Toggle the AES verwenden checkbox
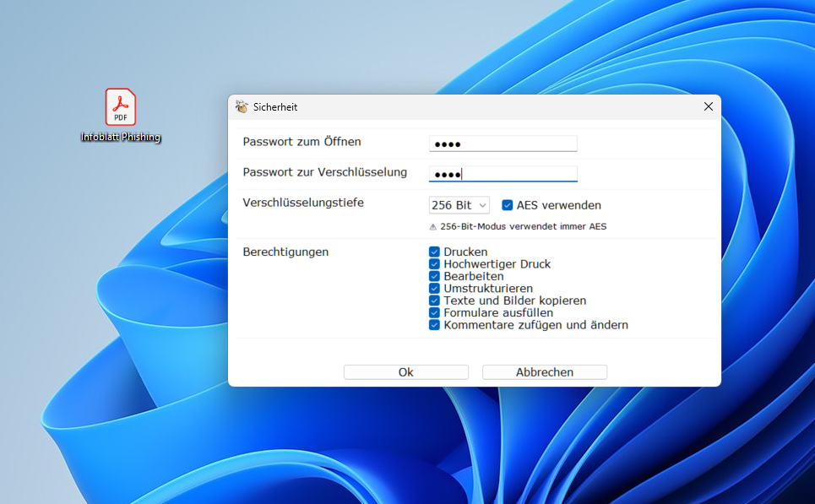Viewport: 815px width, 504px height. point(508,205)
